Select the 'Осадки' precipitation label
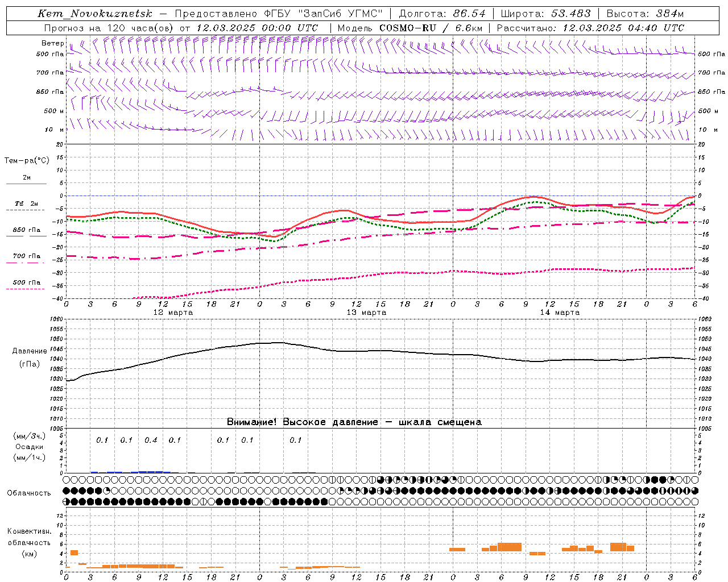728x582 pixels. click(30, 447)
